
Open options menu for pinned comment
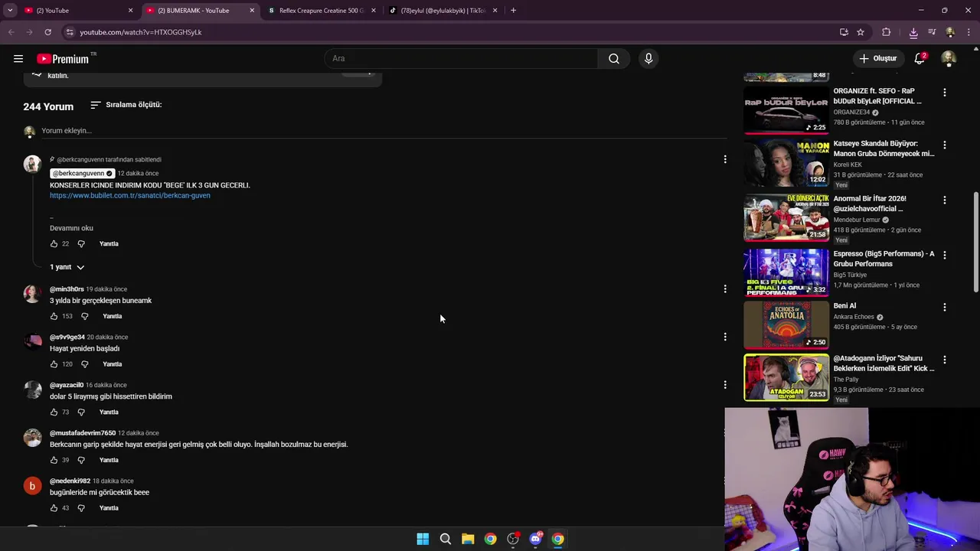click(725, 159)
